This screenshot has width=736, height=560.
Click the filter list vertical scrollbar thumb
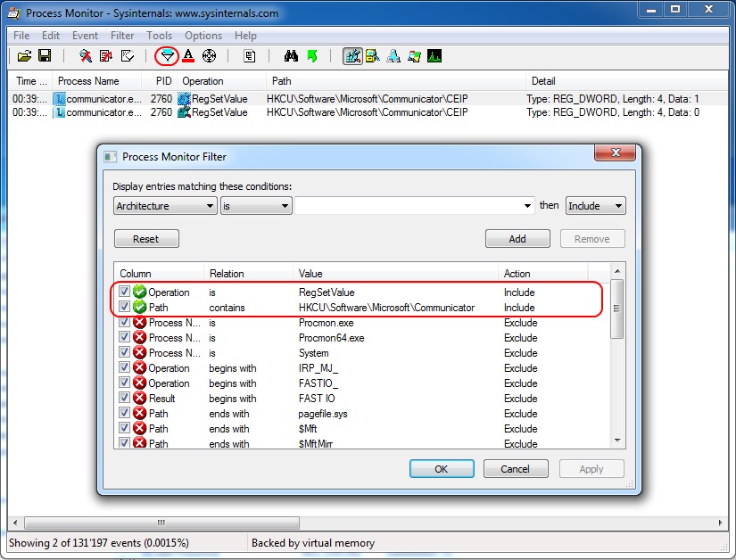click(x=616, y=309)
